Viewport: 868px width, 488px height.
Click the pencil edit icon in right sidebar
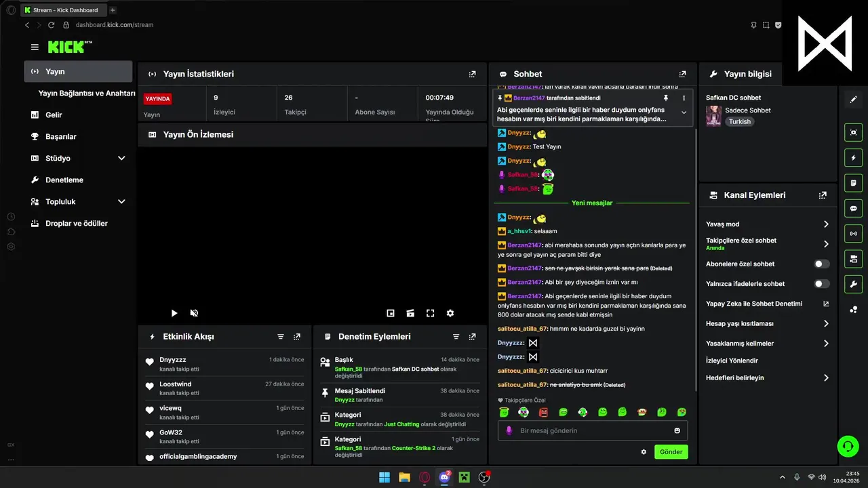(854, 100)
